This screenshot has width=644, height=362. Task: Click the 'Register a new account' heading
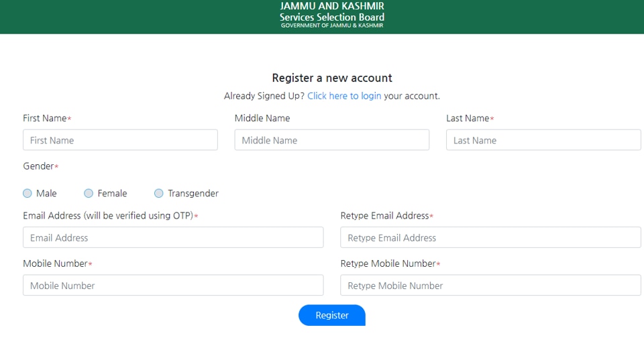coord(332,78)
